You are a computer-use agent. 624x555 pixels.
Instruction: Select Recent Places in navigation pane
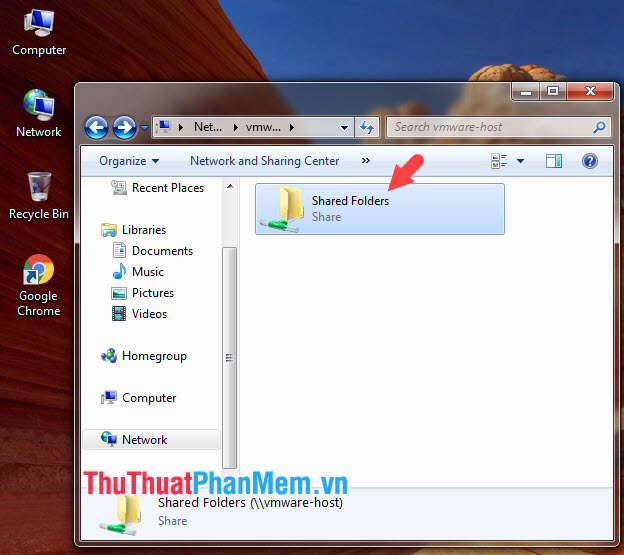[x=168, y=188]
